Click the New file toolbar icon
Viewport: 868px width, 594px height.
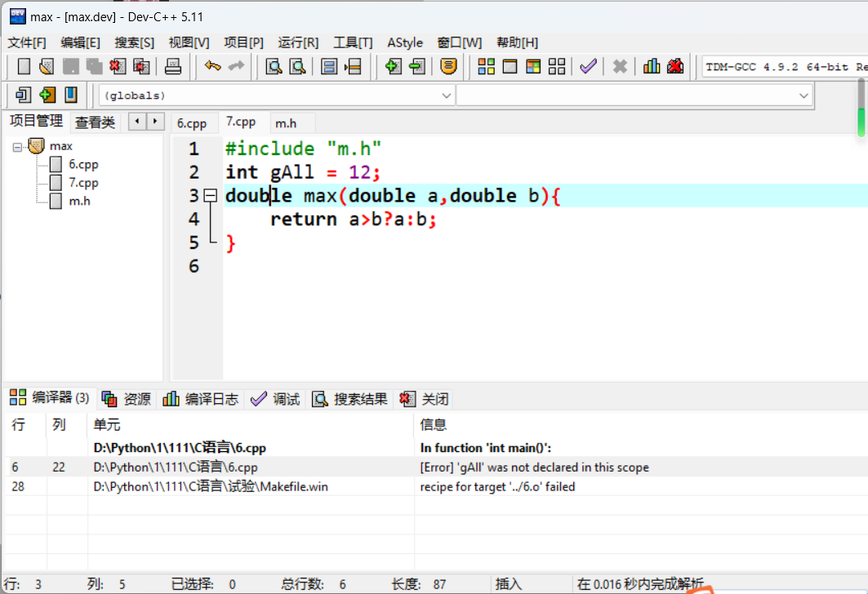(24, 67)
